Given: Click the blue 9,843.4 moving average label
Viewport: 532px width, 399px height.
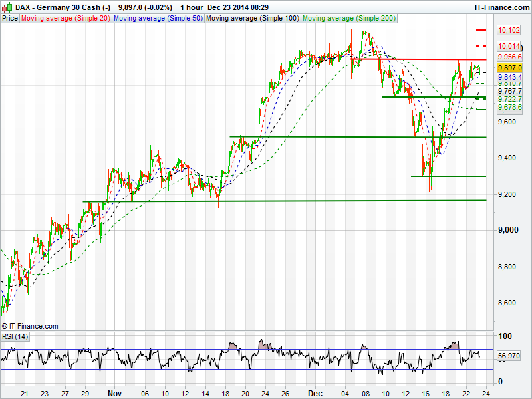Looking at the screenshot, I should click(x=510, y=77).
